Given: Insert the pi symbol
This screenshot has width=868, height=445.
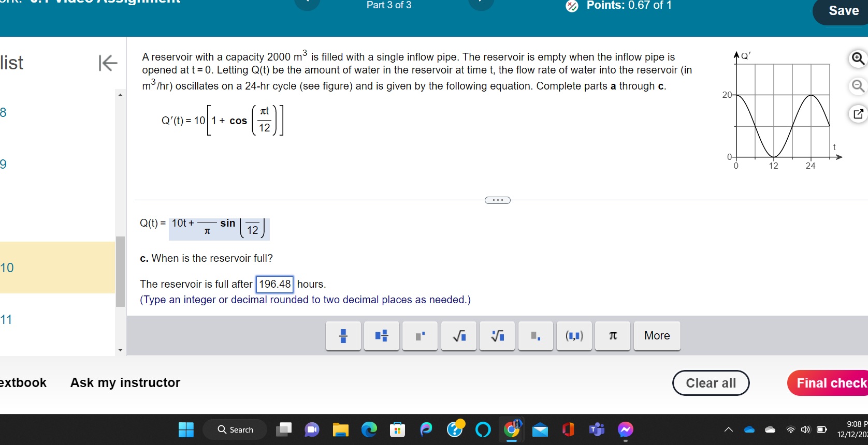Looking at the screenshot, I should coord(613,336).
